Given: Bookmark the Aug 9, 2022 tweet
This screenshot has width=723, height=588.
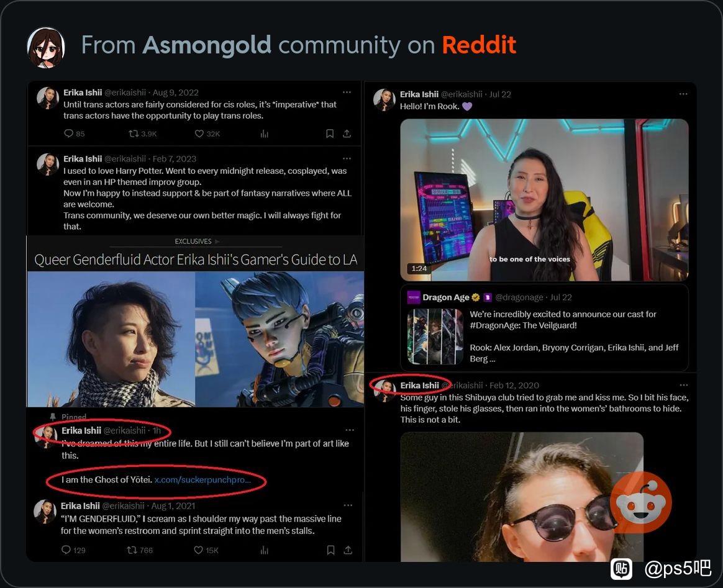Looking at the screenshot, I should pyautogui.click(x=330, y=133).
